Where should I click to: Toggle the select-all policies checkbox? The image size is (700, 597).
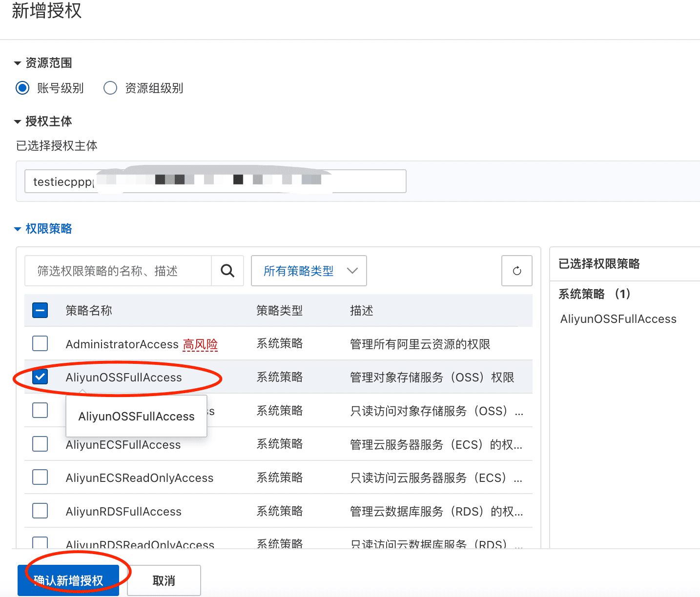pyautogui.click(x=40, y=310)
